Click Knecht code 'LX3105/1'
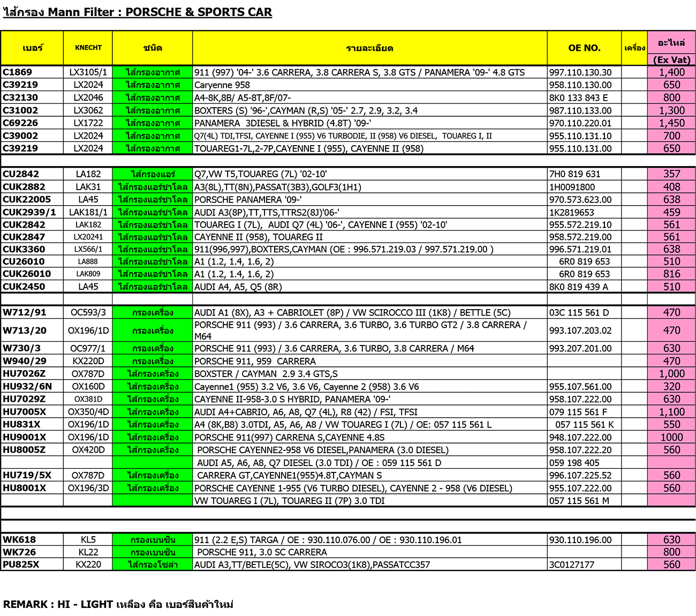The width and height of the screenshot is (696, 616). point(88,72)
